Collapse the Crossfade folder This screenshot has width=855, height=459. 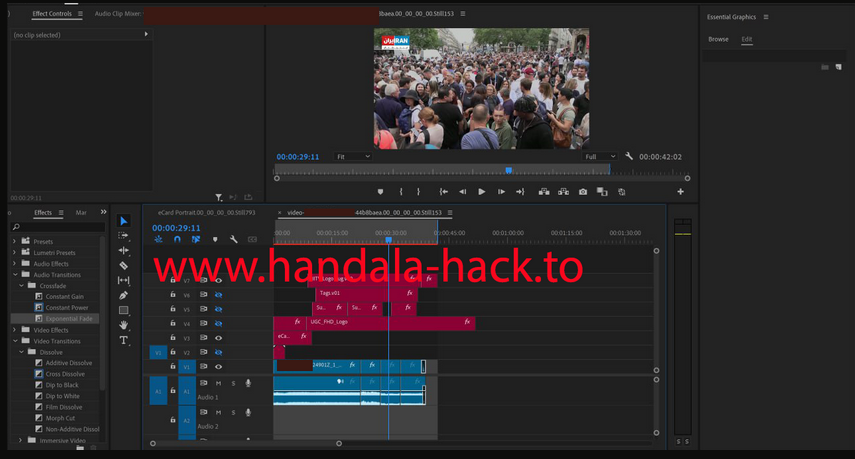pyautogui.click(x=21, y=285)
